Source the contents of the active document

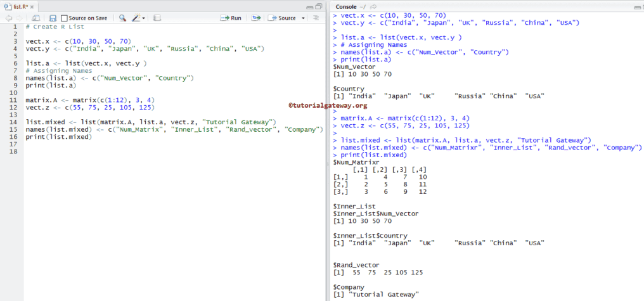[x=282, y=18]
